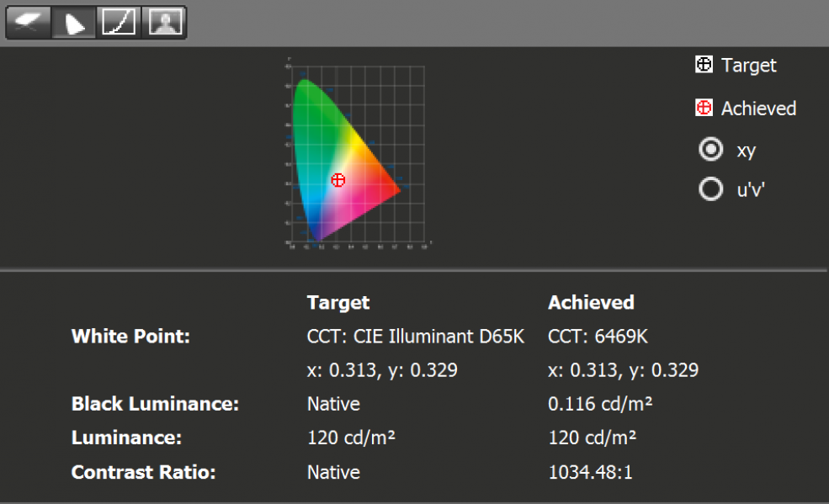Click the 1034.48:1 contrast ratio value
Screen dimensions: 829x504
coord(590,472)
